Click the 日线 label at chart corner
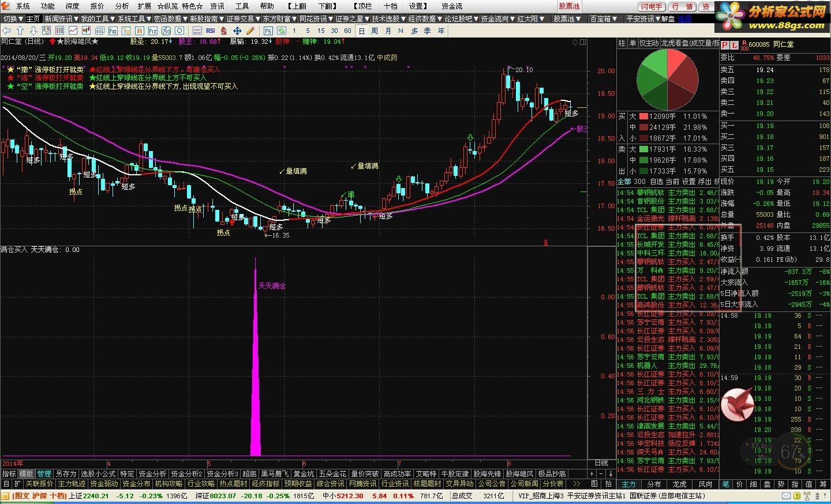Viewport: 831px width, 504px height. [601, 462]
